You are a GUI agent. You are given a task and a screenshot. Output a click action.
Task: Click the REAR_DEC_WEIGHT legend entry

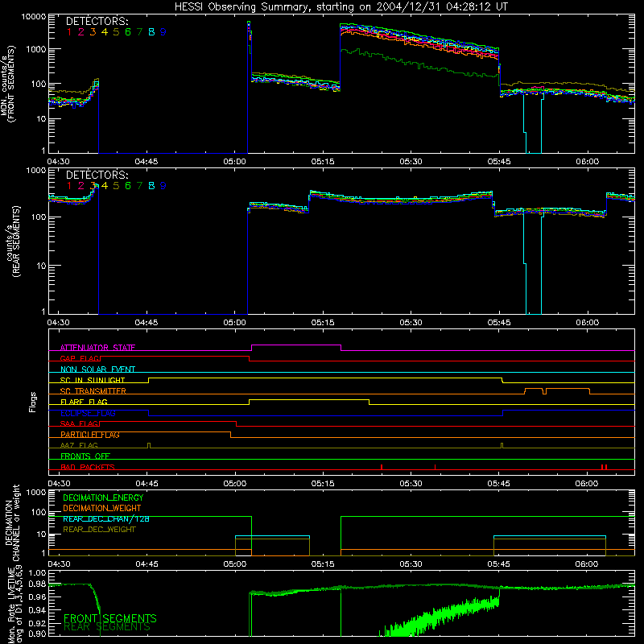pos(99,530)
